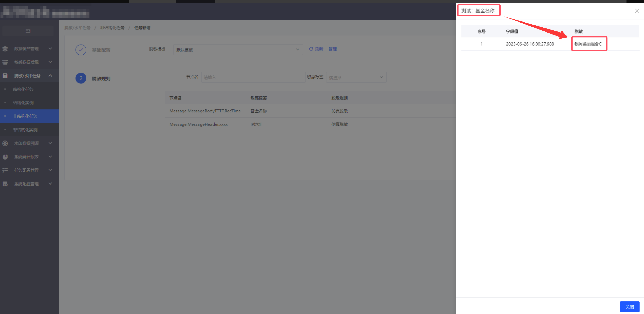Open the 系统统计报表 menu label
Screen dimensions: 644x314
click(26, 157)
